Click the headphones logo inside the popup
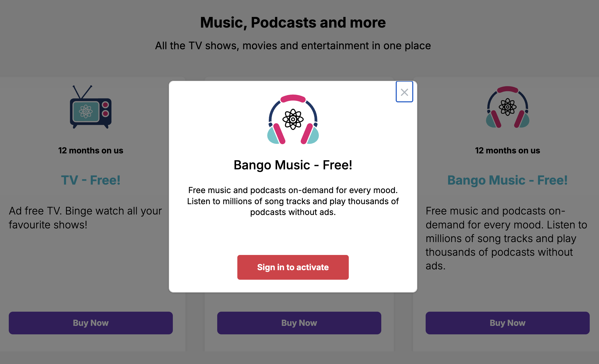The image size is (599, 364). (x=293, y=120)
